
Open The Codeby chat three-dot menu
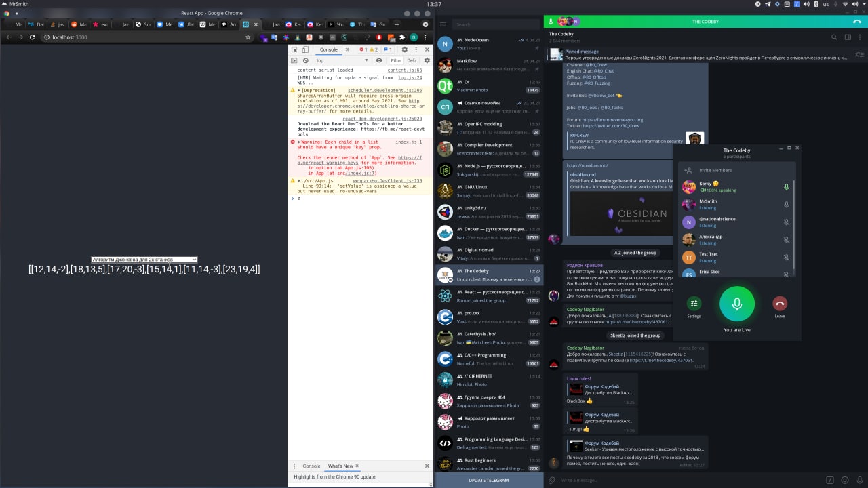860,37
